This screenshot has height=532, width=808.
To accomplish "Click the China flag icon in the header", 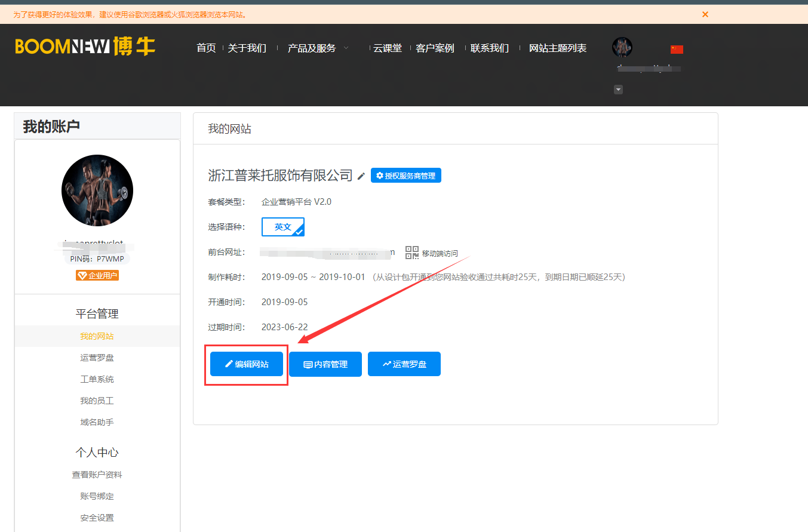I will coord(677,50).
